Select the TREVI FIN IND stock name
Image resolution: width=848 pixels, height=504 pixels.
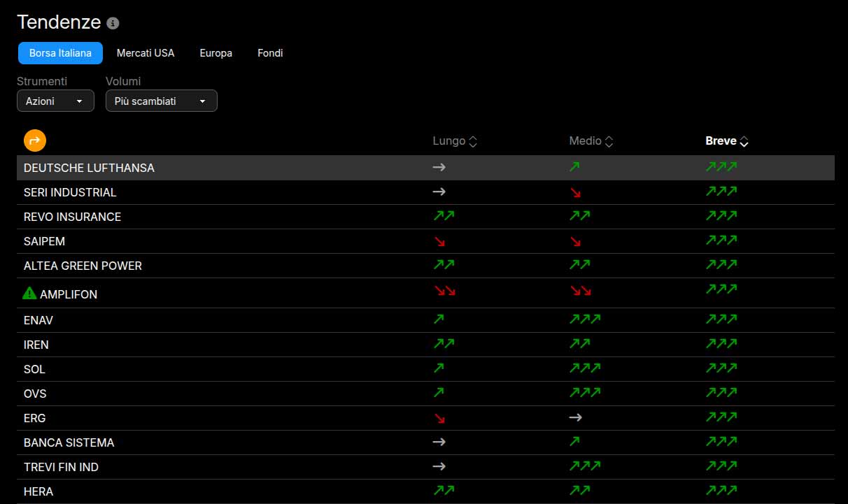61,467
